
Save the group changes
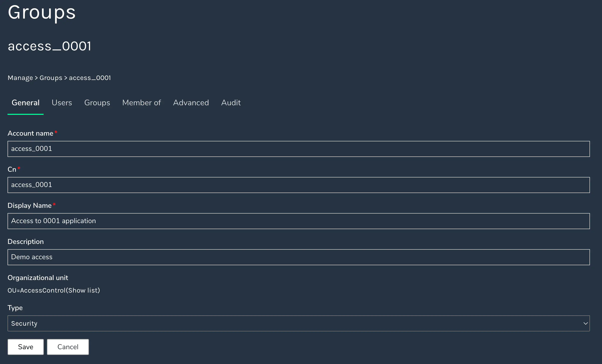pos(25,347)
